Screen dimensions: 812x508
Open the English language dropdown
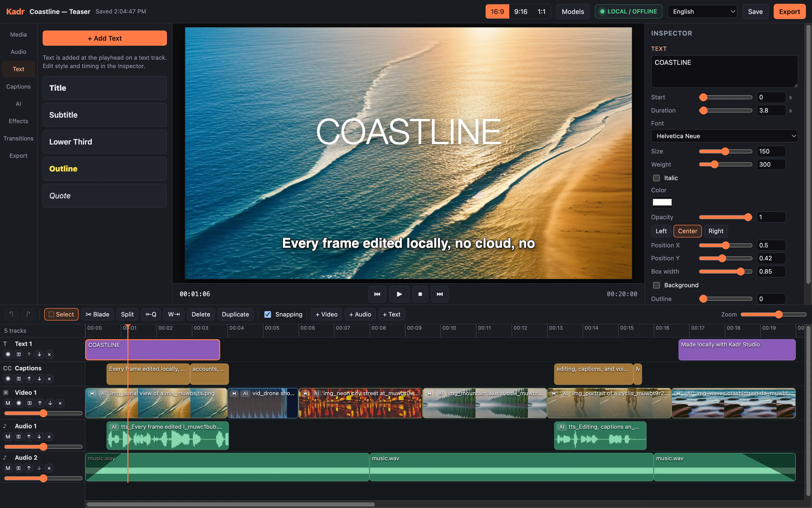pyautogui.click(x=702, y=11)
